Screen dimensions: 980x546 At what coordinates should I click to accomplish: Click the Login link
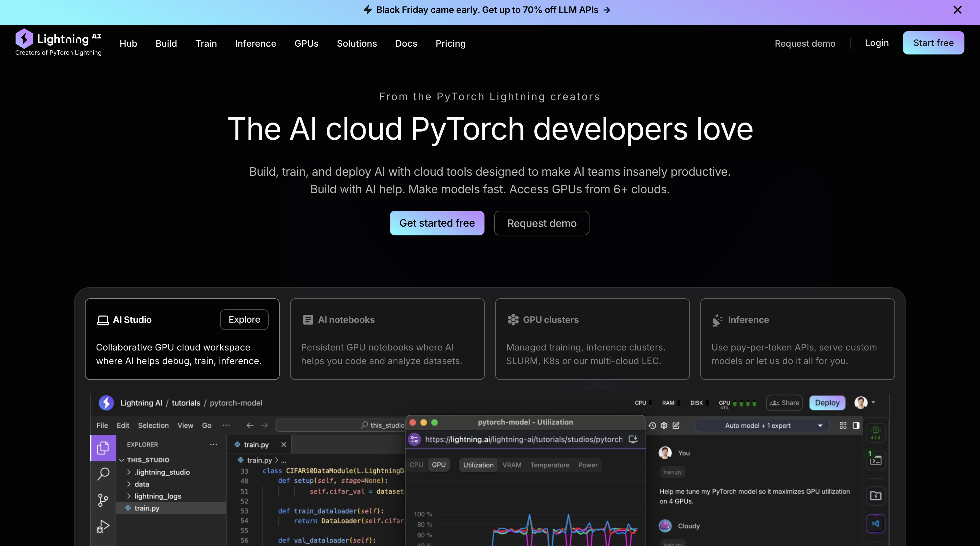(877, 43)
